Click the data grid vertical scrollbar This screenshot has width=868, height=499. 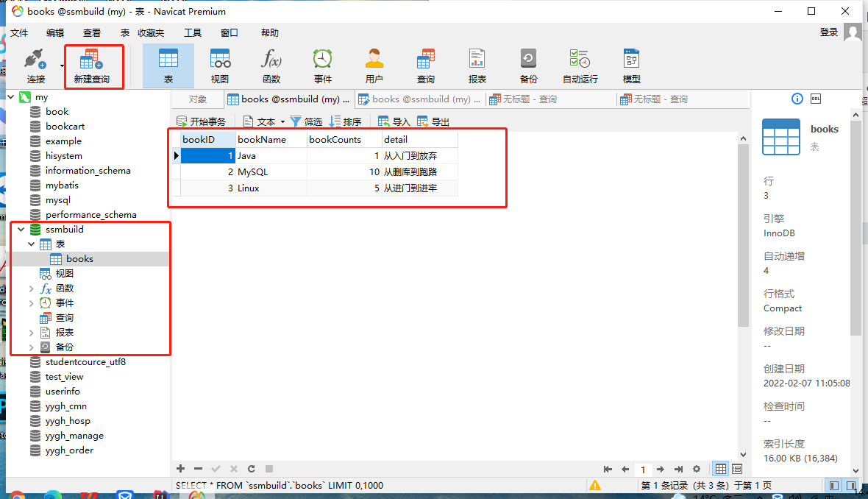tap(743, 236)
